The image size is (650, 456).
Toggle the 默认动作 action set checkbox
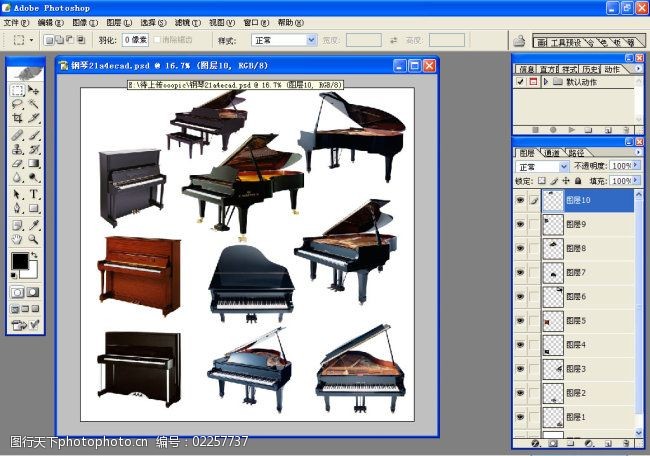[520, 82]
